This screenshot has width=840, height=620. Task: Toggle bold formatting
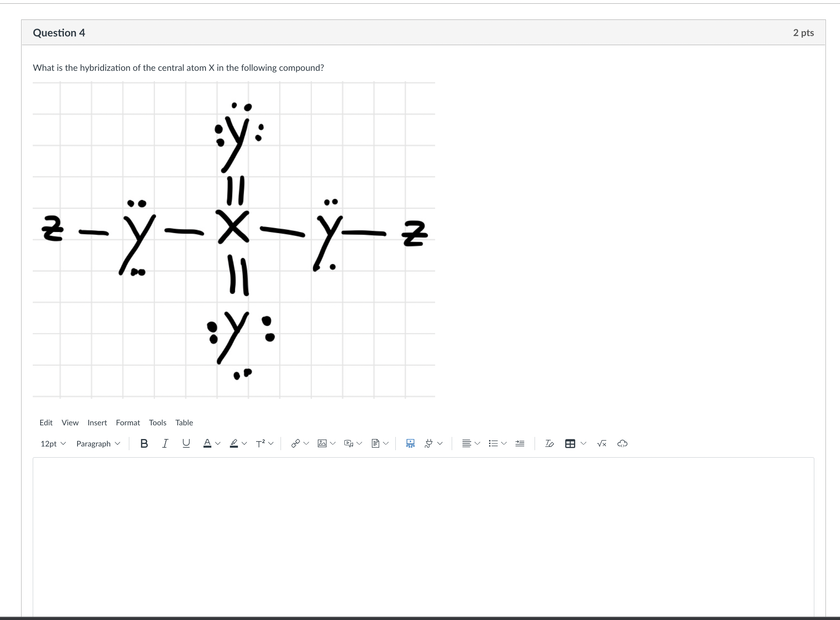click(144, 444)
